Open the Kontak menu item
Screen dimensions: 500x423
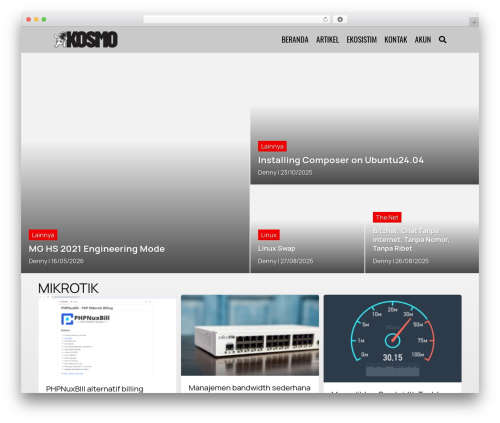tap(396, 40)
